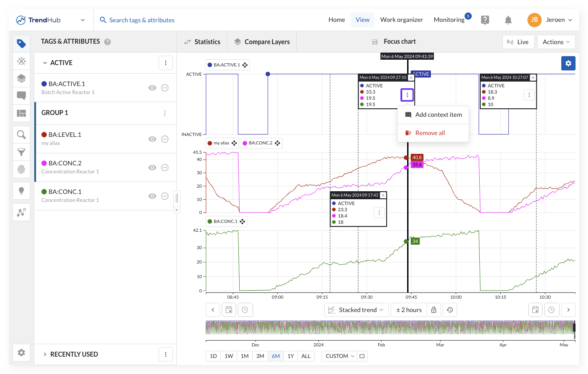Select the fingerprint icon in sidebar
This screenshot has width=588, height=374.
click(21, 169)
